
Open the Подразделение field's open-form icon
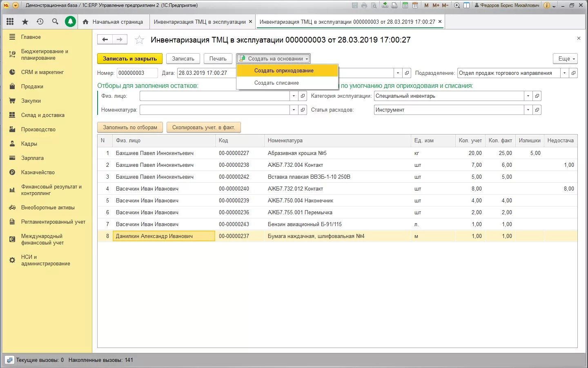574,73
